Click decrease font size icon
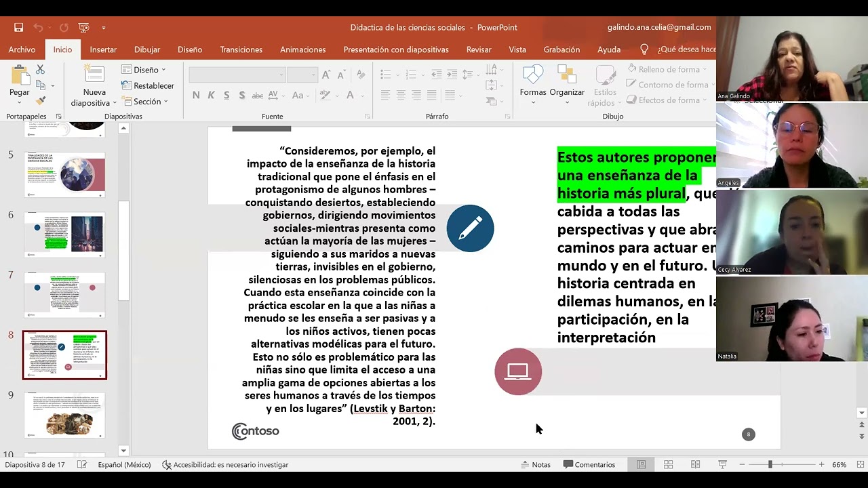This screenshot has width=868, height=488. click(342, 75)
